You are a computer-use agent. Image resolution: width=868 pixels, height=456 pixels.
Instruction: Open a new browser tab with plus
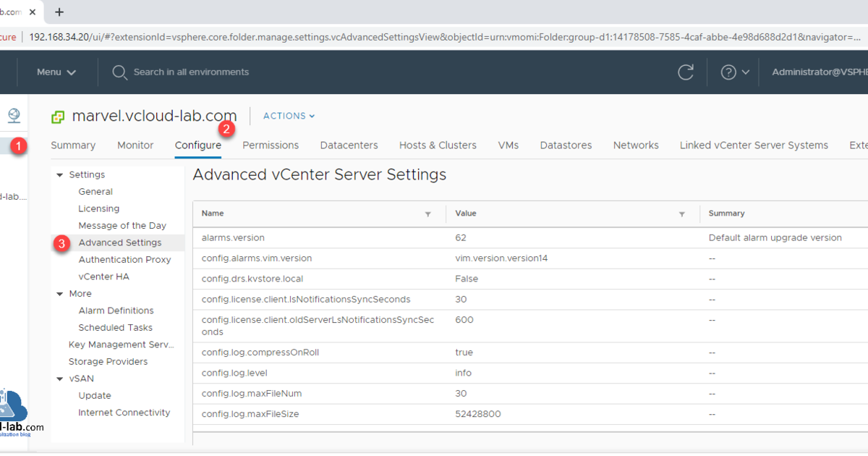[59, 12]
